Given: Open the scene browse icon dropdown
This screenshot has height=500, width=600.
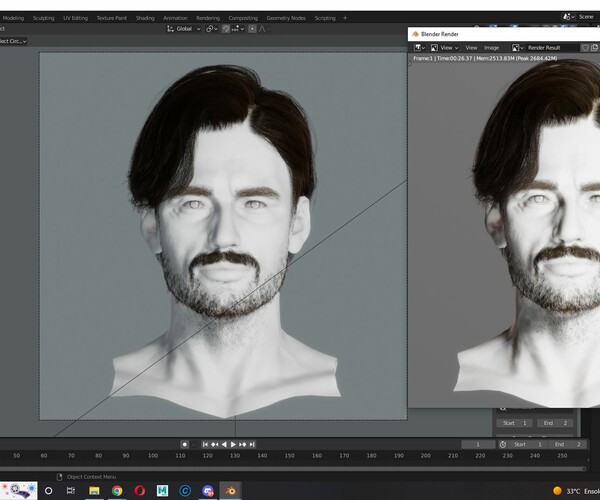Looking at the screenshot, I should pos(568,17).
